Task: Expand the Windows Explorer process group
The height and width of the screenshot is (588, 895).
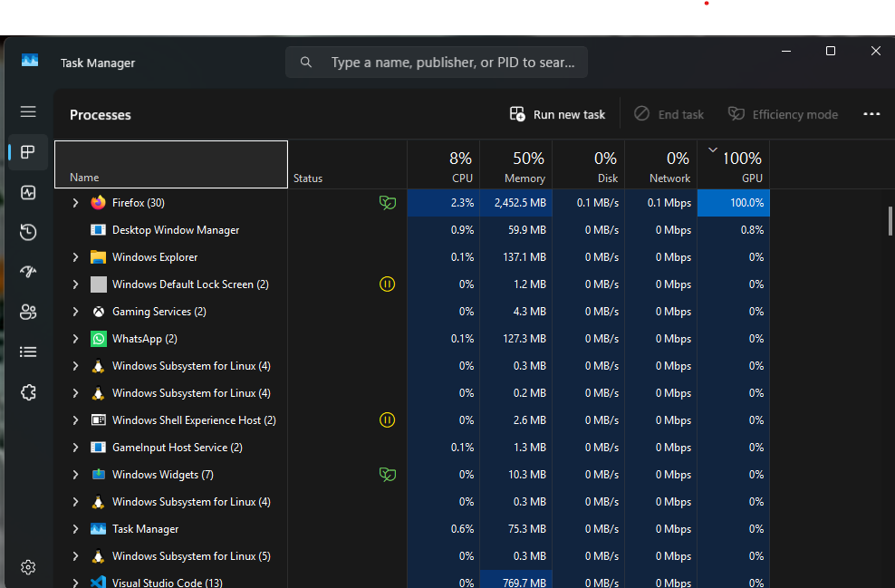Action: click(x=75, y=257)
